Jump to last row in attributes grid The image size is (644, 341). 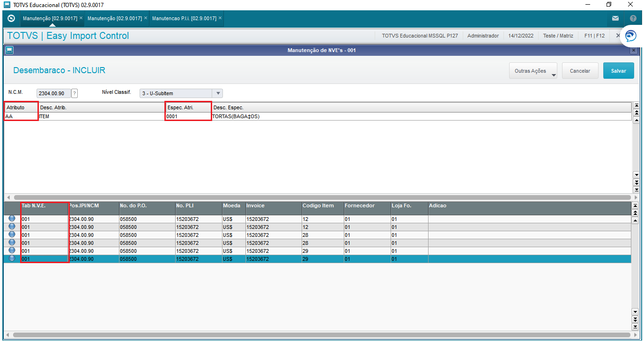pyautogui.click(x=636, y=189)
